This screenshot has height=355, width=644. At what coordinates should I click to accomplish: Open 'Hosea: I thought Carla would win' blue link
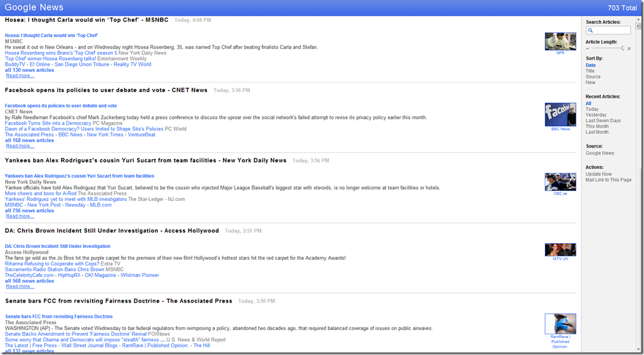(51, 36)
